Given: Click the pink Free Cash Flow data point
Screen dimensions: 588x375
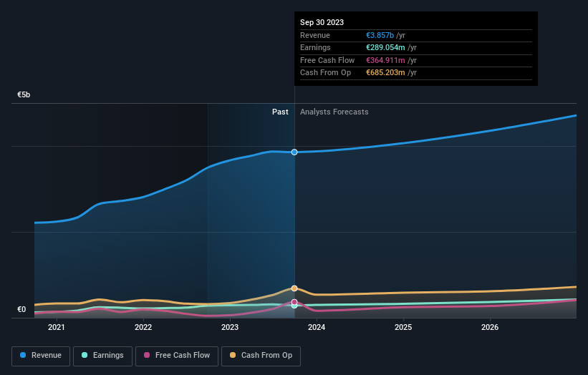Looking at the screenshot, I should 294,302.
